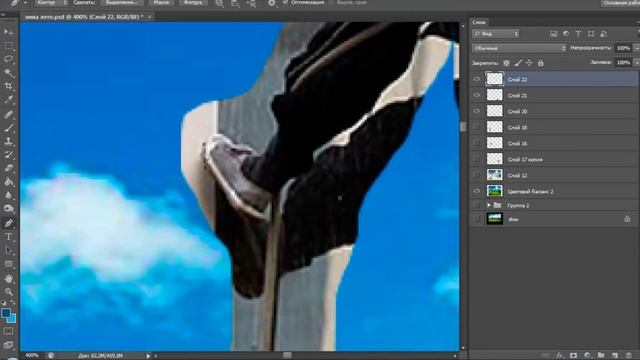Select the Rectangular Marquee tool
This screenshot has height=360, width=640.
[8, 46]
